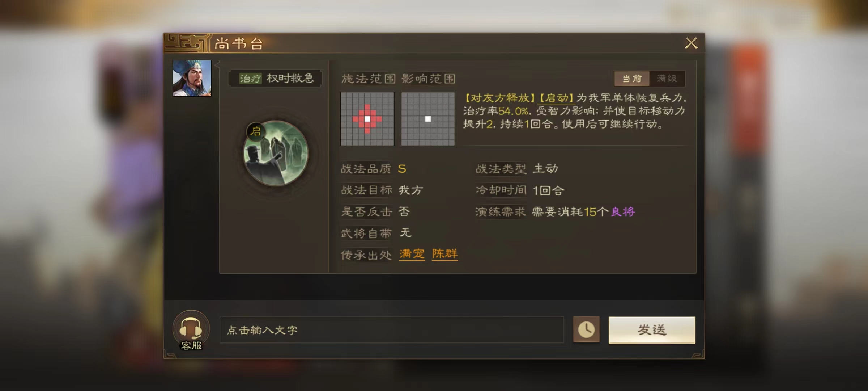Tap the purple 良将 requirement text
This screenshot has height=391, width=868.
point(622,212)
